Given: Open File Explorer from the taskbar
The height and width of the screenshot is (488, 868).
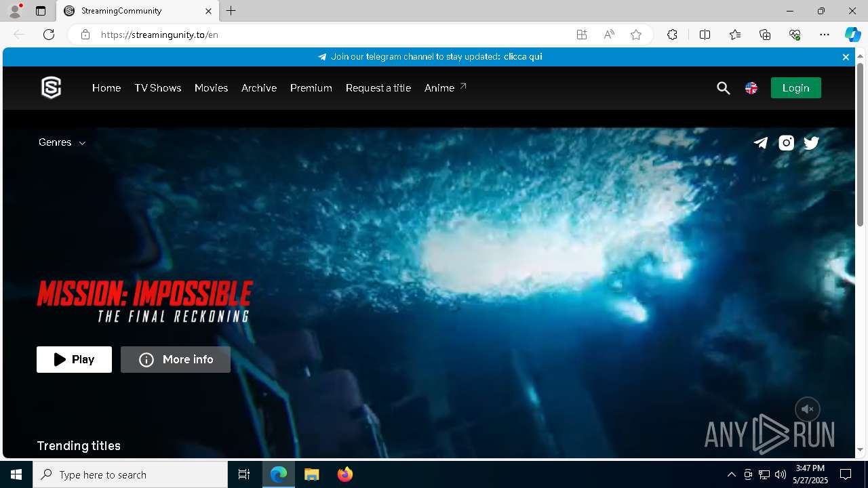Looking at the screenshot, I should point(312,474).
